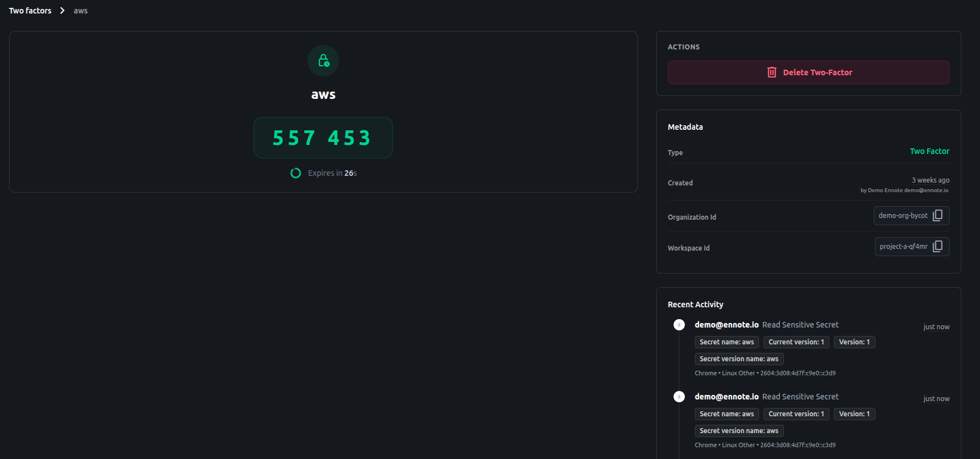This screenshot has height=459, width=980.
Task: Delete the Two-Factor entry
Action: click(x=809, y=72)
